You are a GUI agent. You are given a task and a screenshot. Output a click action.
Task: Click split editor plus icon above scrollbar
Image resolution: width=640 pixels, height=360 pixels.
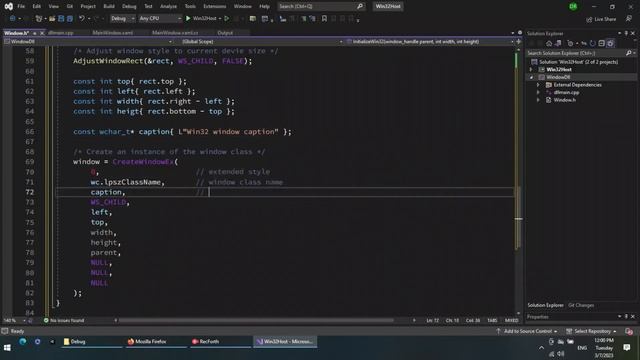coord(518,42)
